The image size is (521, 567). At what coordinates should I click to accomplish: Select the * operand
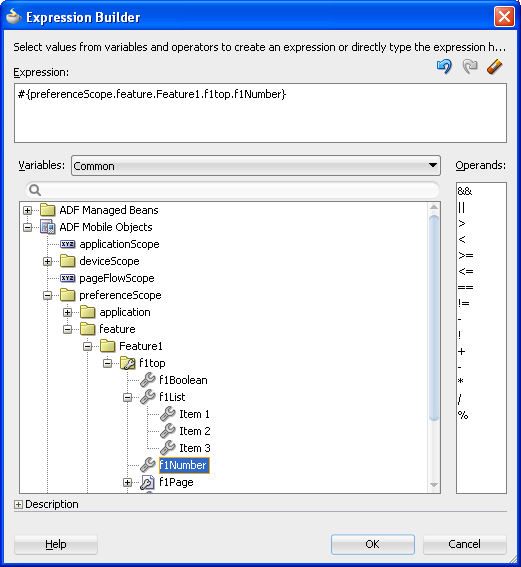(461, 381)
